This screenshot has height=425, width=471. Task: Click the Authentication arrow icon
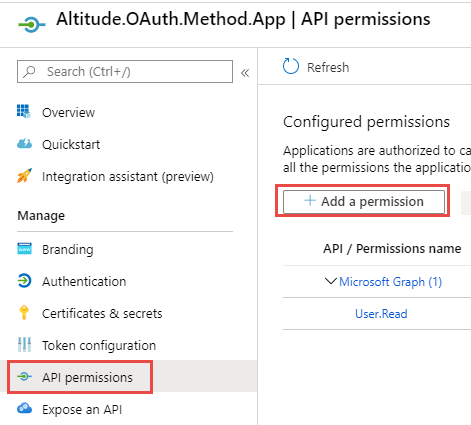[24, 281]
